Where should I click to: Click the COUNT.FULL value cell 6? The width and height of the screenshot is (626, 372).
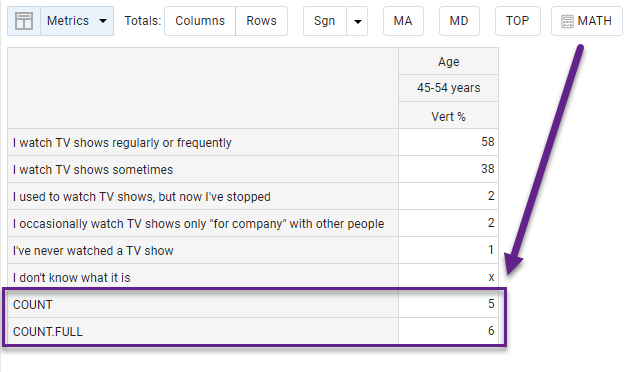(x=448, y=331)
